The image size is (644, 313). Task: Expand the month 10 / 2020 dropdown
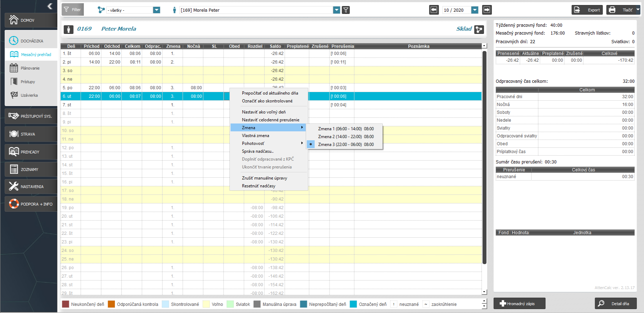pos(475,10)
